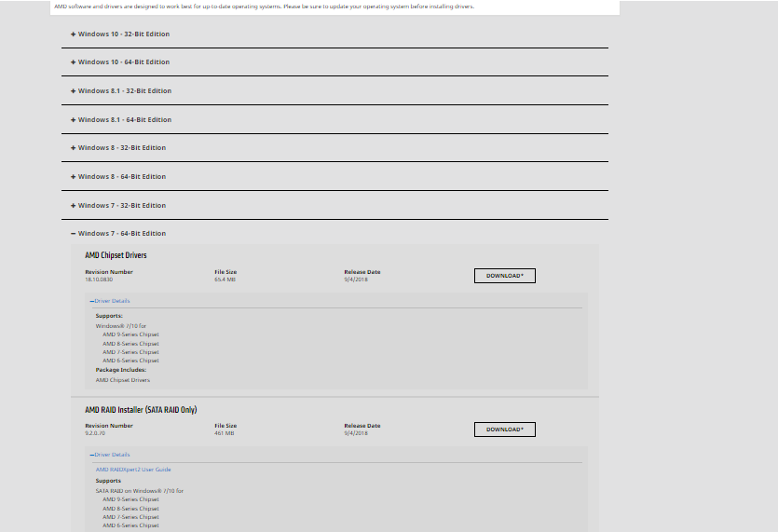The width and height of the screenshot is (778, 532).
Task: Click 'AMD Chipset Drivers' package entry text
Action: [x=123, y=380]
